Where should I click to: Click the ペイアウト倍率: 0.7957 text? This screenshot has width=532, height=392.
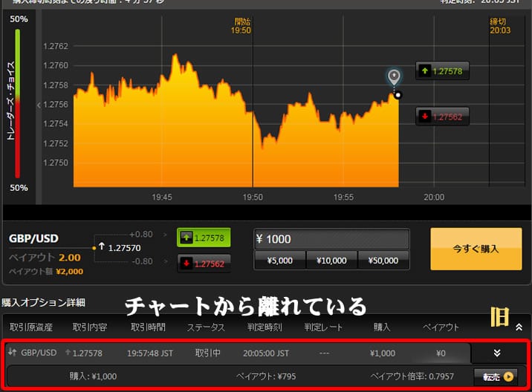click(x=412, y=376)
